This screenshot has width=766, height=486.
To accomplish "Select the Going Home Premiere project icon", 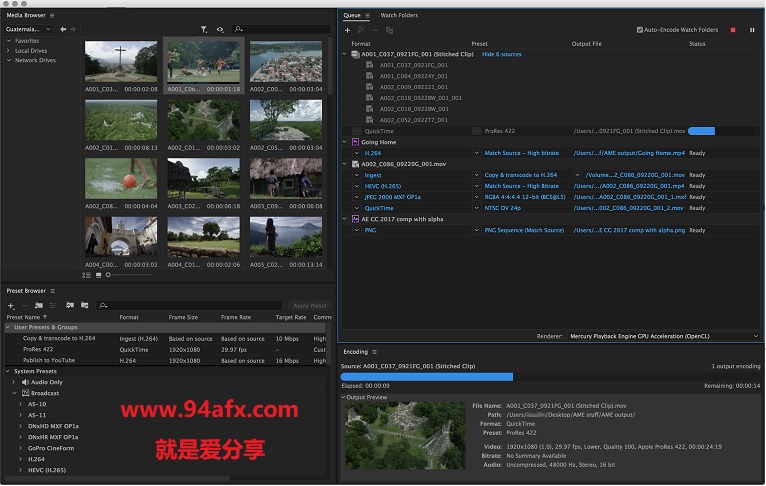I will click(356, 142).
